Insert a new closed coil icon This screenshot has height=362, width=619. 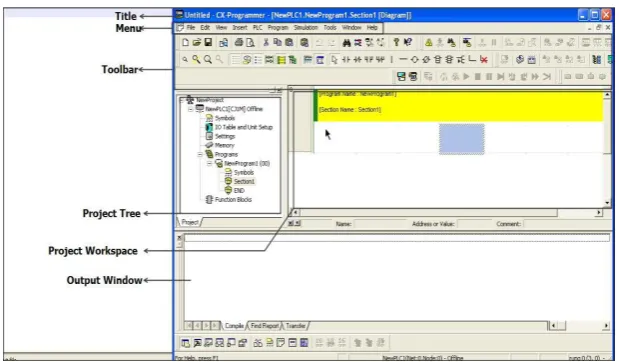click(426, 60)
